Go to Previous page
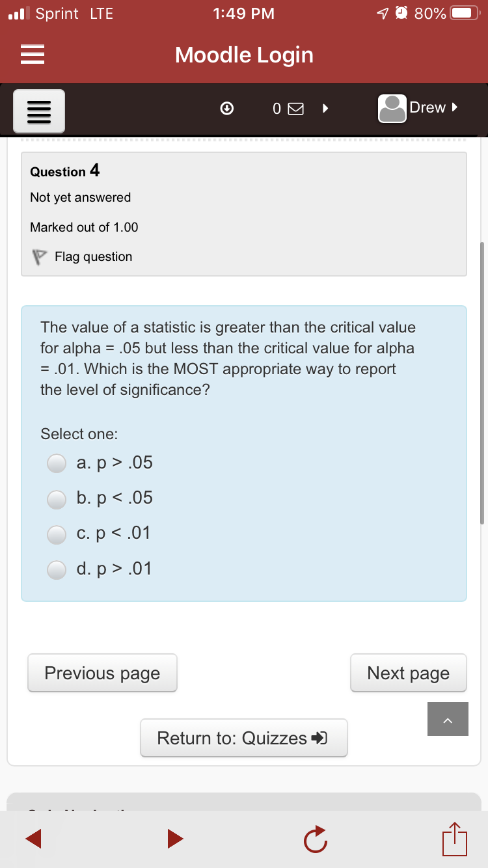488x868 pixels. click(x=102, y=673)
